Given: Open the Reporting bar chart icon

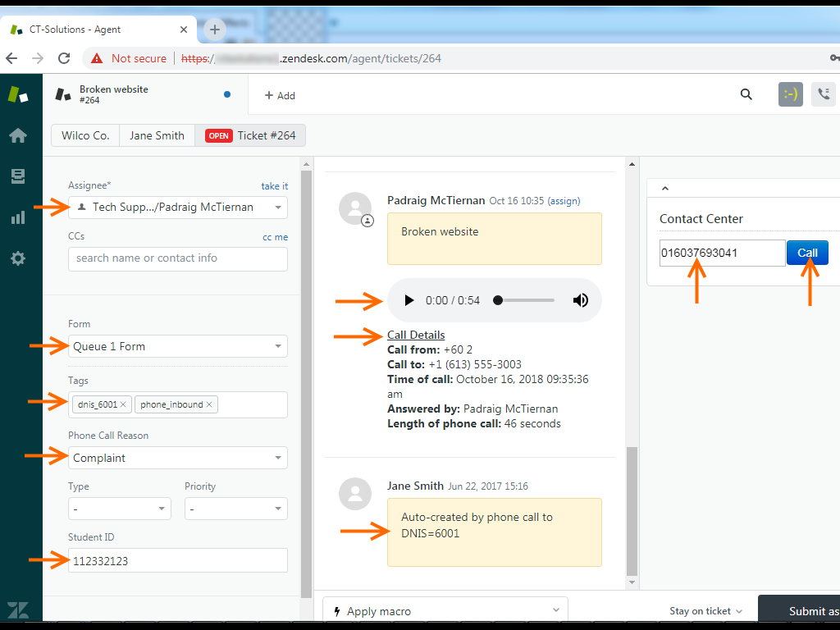Looking at the screenshot, I should [18, 217].
